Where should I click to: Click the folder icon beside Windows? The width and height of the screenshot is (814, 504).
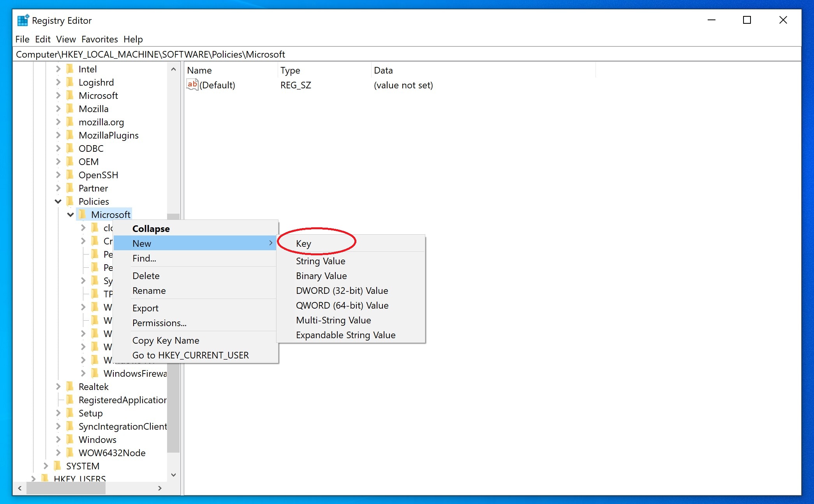(x=70, y=439)
